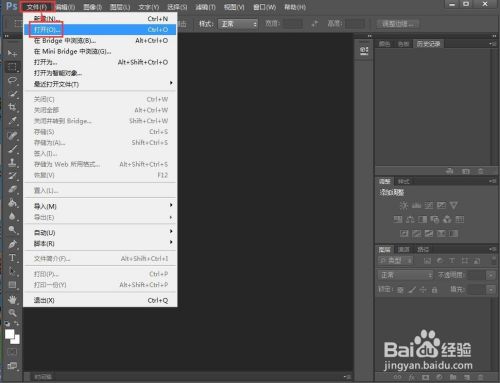Switch layer filtering on or off
Image resolution: width=500 pixels, height=383 pixels.
pyautogui.click(x=494, y=261)
